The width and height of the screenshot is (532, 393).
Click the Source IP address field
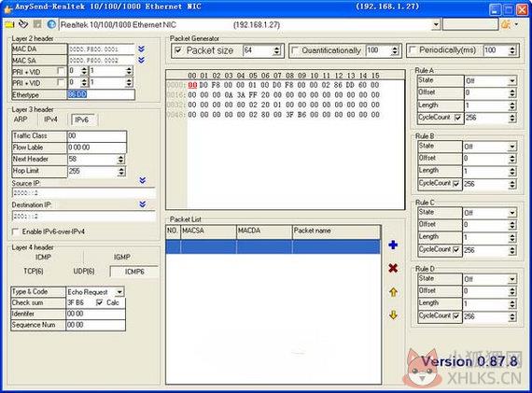point(84,193)
